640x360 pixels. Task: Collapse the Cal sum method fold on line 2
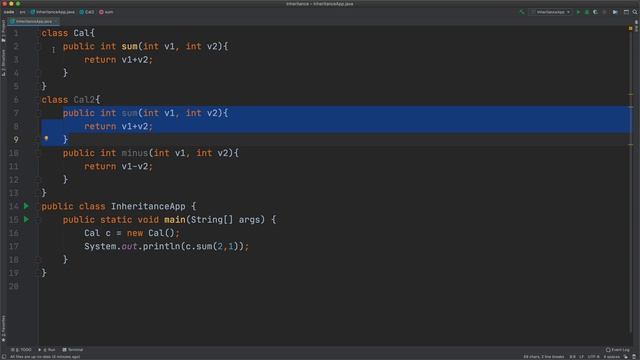pos(38,47)
